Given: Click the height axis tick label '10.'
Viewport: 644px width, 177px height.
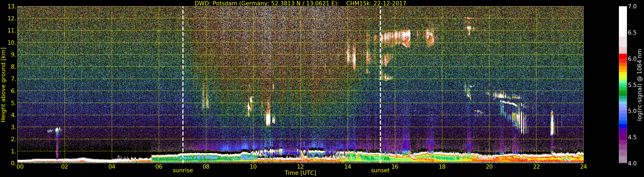Looking at the screenshot, I should (x=12, y=43).
